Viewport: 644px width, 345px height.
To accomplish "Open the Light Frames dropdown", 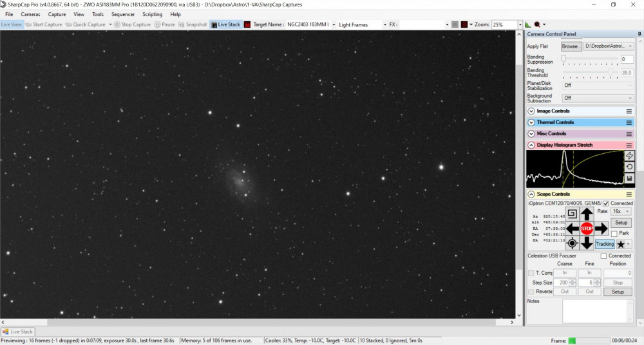I will tap(385, 24).
